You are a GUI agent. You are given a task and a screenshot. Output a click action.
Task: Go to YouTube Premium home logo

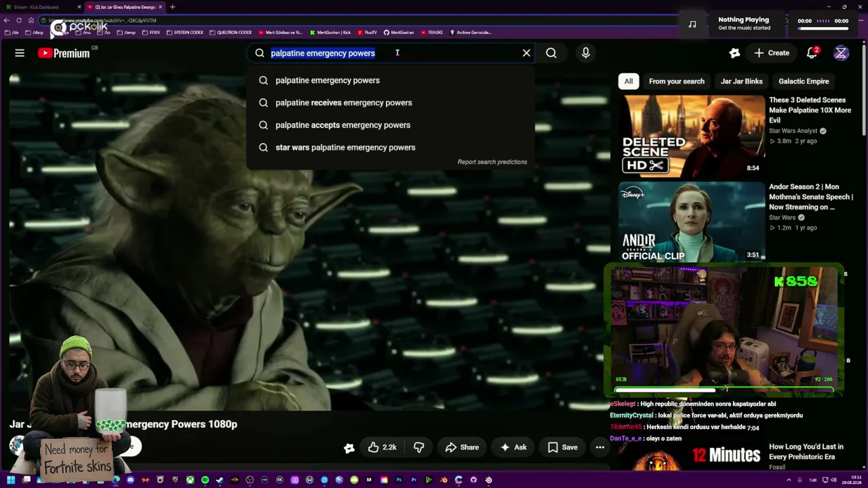64,53
